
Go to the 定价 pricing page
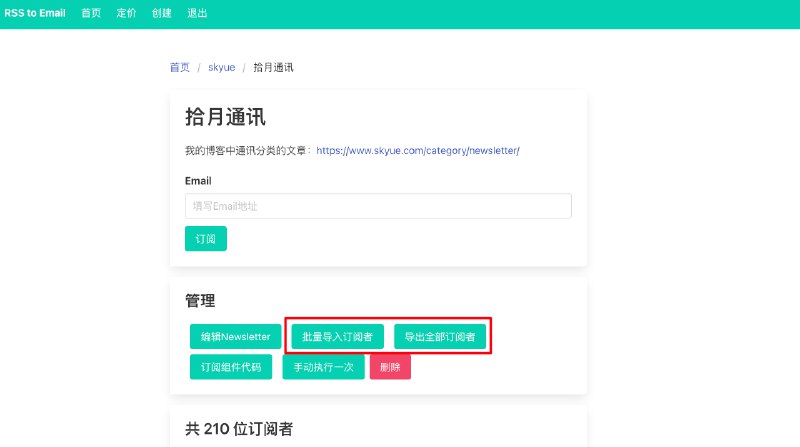point(126,14)
